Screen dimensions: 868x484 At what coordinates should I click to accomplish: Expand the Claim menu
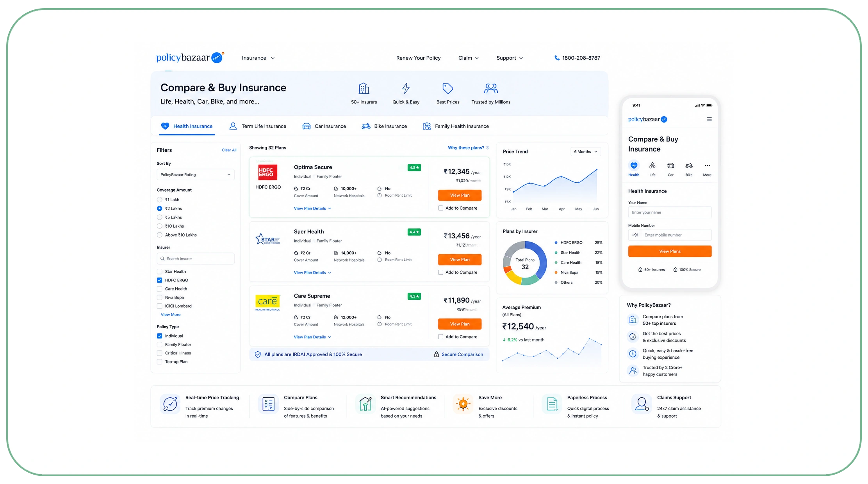pyautogui.click(x=468, y=58)
